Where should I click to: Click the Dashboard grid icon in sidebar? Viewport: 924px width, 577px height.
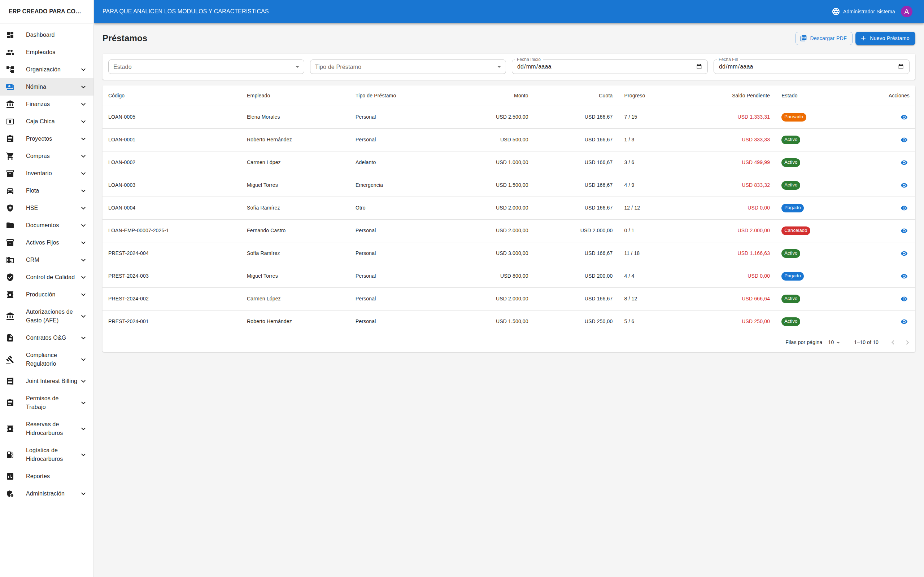(x=10, y=35)
